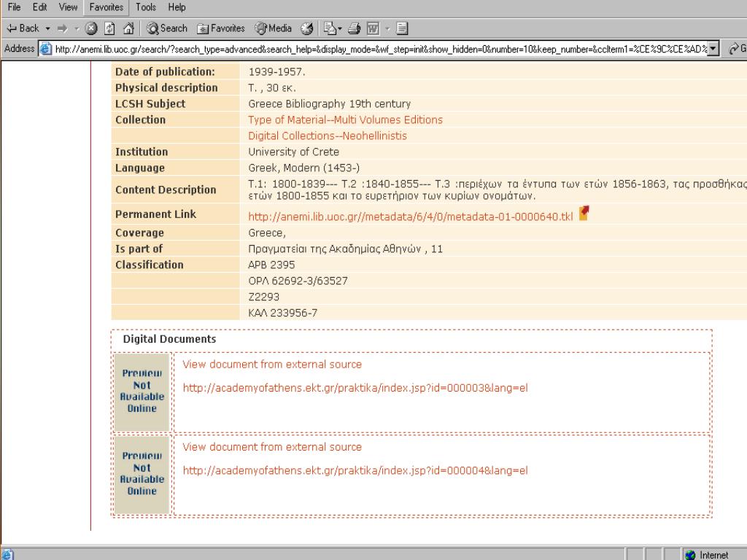Screen dimensions: 747x560
Task: Select the 'ΑΡΒ 2395' classification value
Action: [271, 265]
